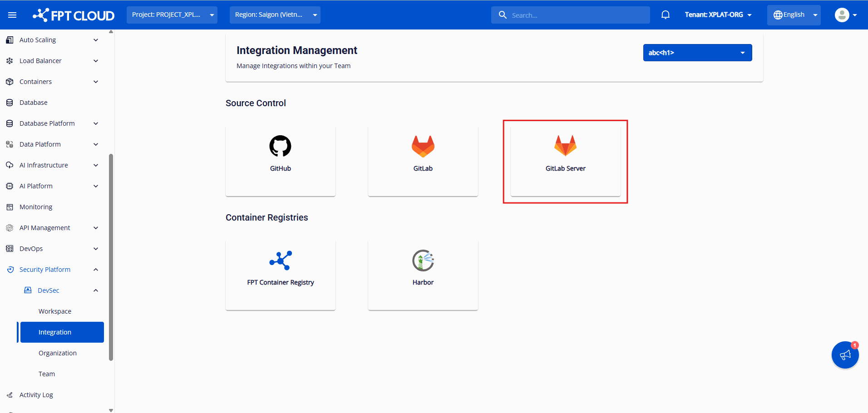Click the sidebar vertical scrollbar
The width and height of the screenshot is (868, 413).
(111, 257)
